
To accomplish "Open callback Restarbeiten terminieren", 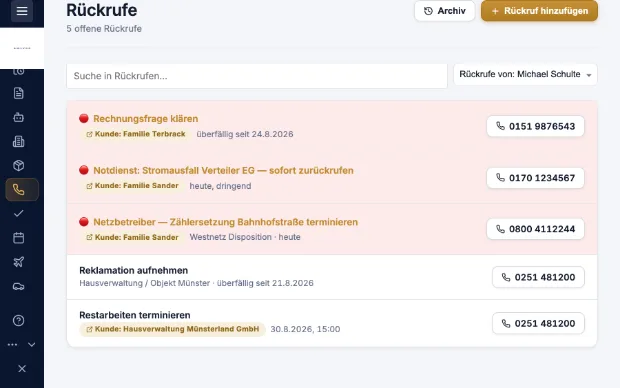I will [135, 315].
